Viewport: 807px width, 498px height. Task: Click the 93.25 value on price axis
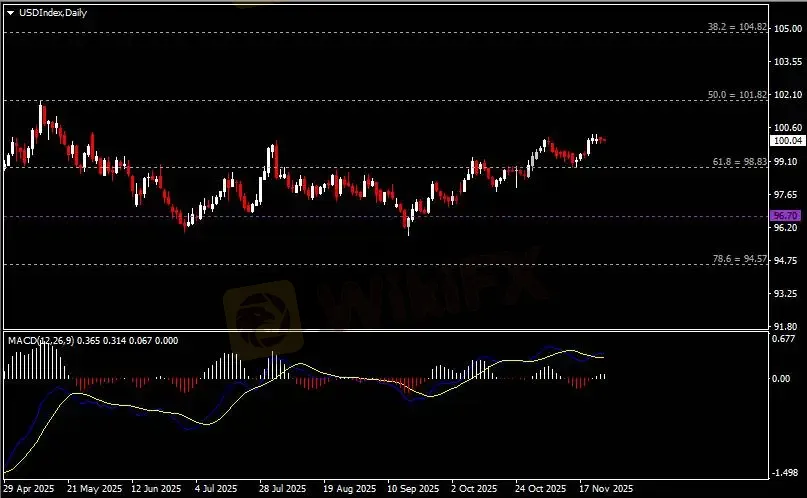click(786, 293)
